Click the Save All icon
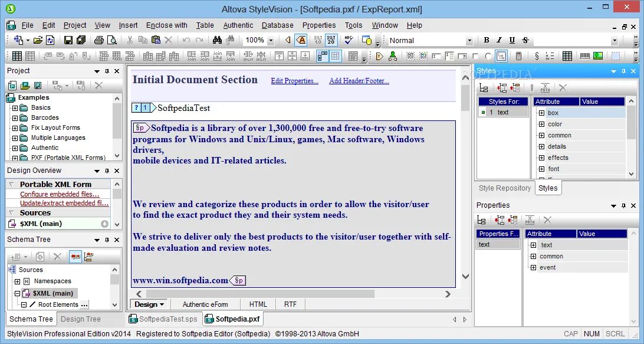 point(81,40)
